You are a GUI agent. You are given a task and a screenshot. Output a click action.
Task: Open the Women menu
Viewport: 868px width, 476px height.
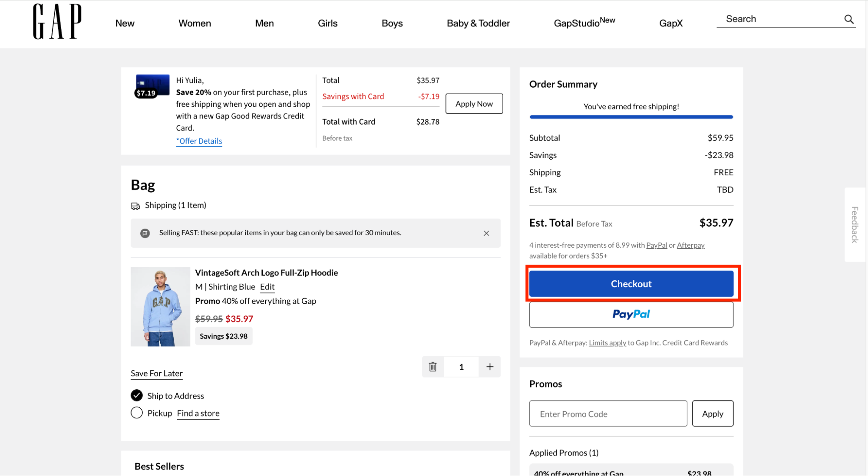tap(195, 23)
